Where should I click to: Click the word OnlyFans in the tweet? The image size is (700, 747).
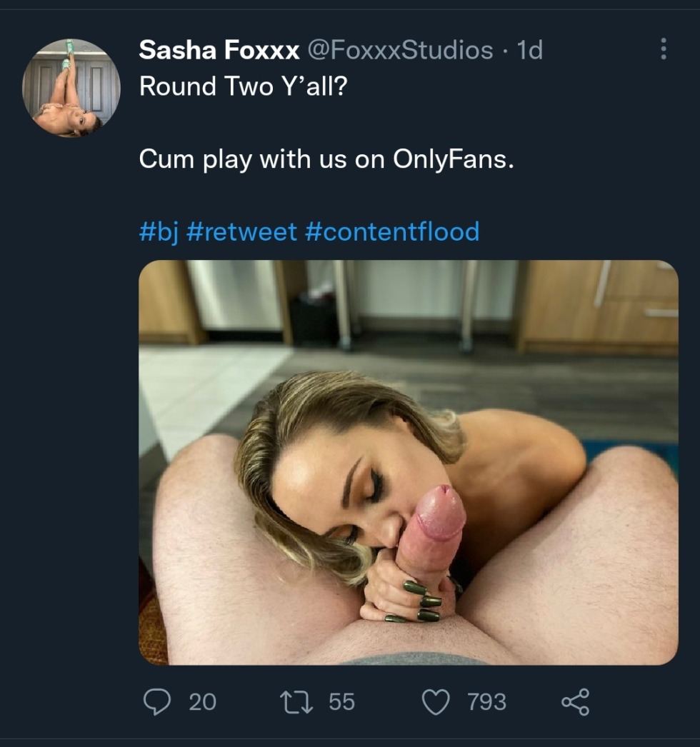click(x=452, y=159)
